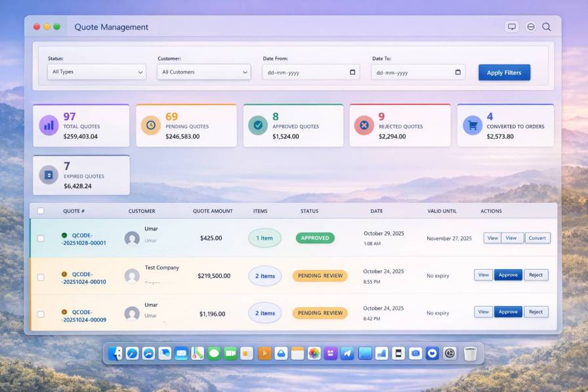Click the avatar in the QCODE-20251028-00001 row

132,238
